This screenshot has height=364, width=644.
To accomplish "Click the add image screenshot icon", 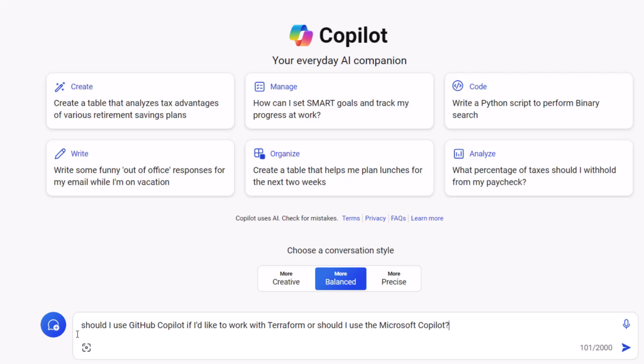I will [86, 348].
